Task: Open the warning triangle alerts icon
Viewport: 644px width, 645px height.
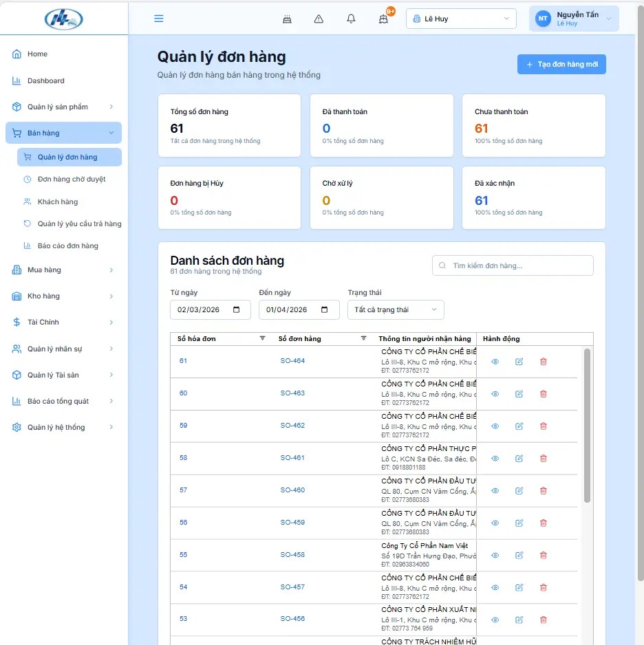Action: 319,19
